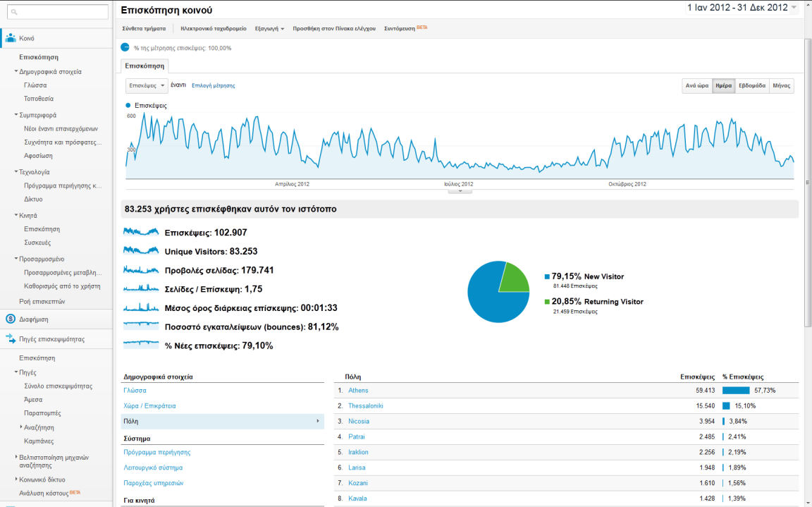
Task: Click Ηλεκτρονικό ταχυδρομείο toolbar item
Action: point(214,28)
